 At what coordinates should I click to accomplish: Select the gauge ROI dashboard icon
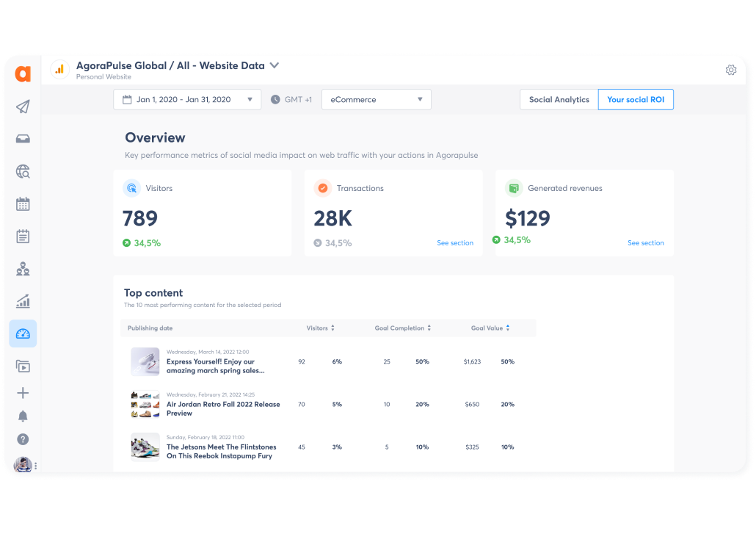(23, 333)
